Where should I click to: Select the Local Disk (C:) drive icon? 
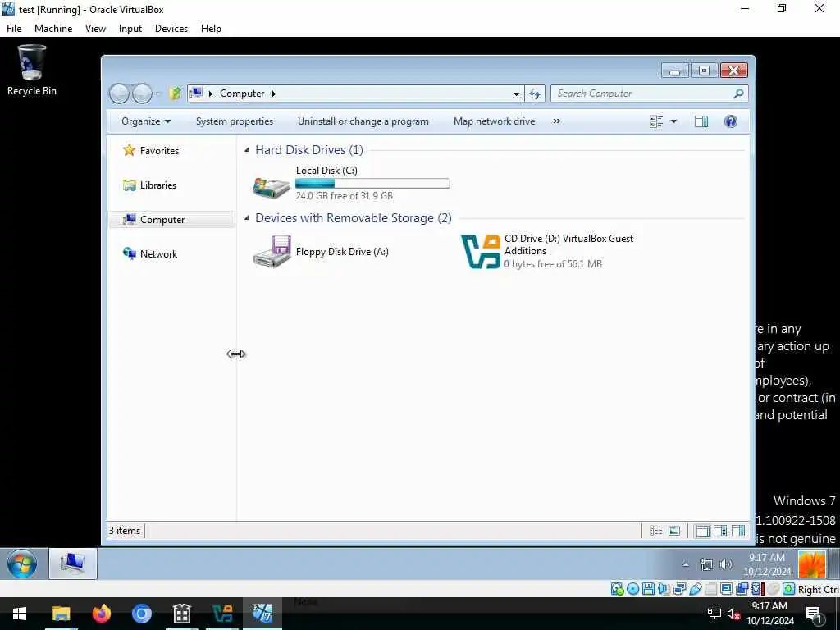272,186
